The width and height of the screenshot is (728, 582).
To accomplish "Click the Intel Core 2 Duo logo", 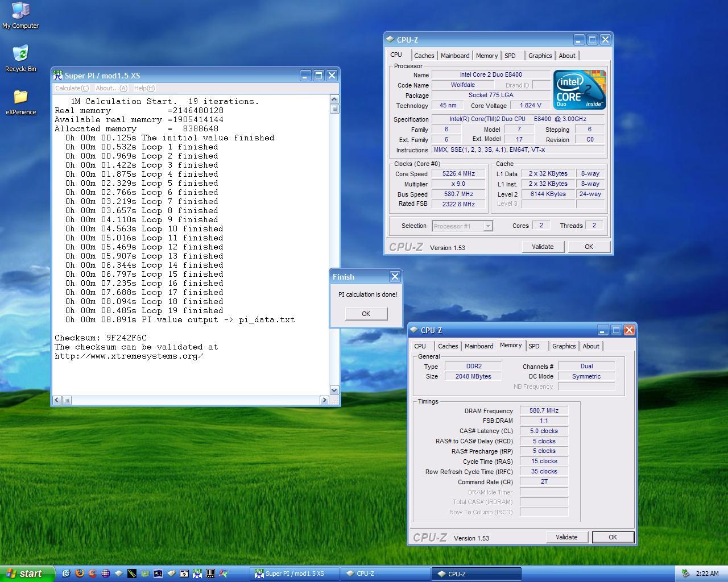I will click(580, 89).
